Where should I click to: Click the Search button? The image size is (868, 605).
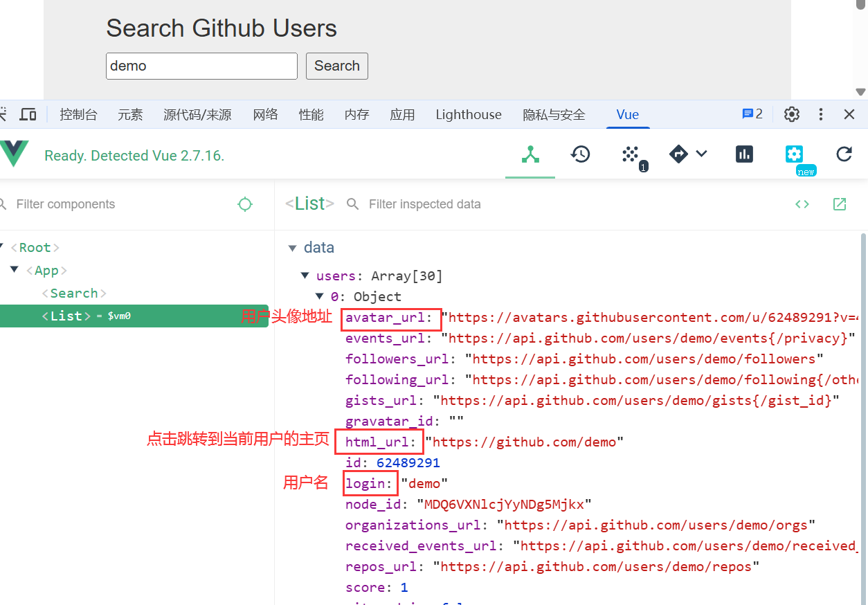(x=336, y=66)
